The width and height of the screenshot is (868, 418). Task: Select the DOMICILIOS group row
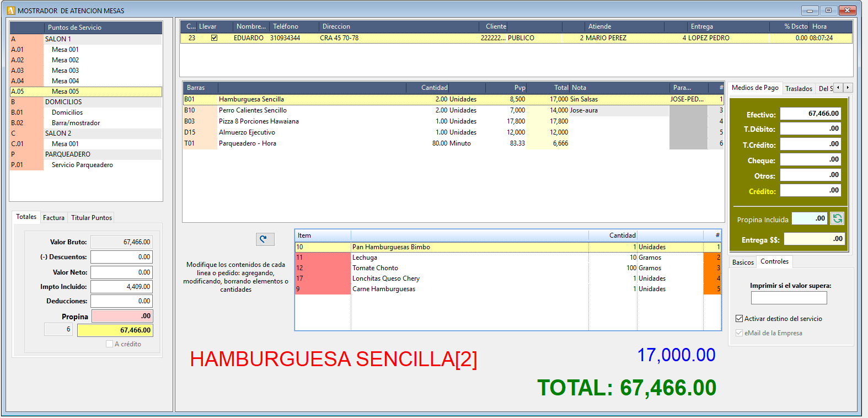click(x=63, y=102)
